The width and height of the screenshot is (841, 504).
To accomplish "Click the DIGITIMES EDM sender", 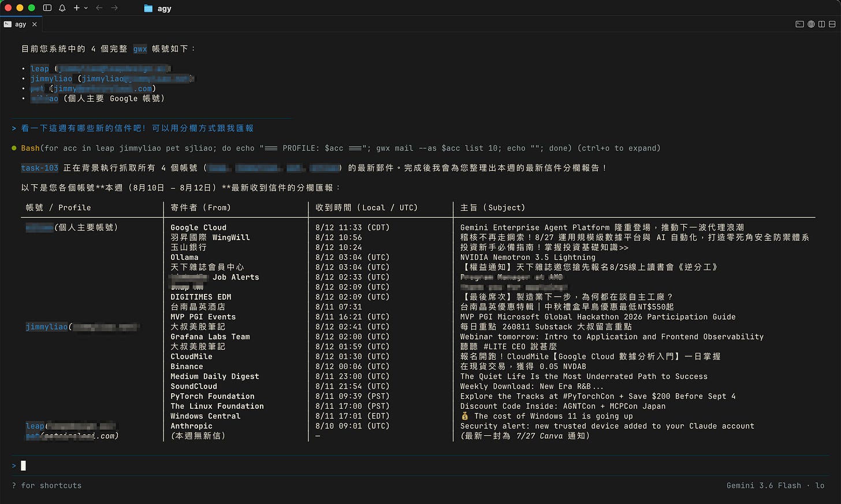I will click(200, 297).
